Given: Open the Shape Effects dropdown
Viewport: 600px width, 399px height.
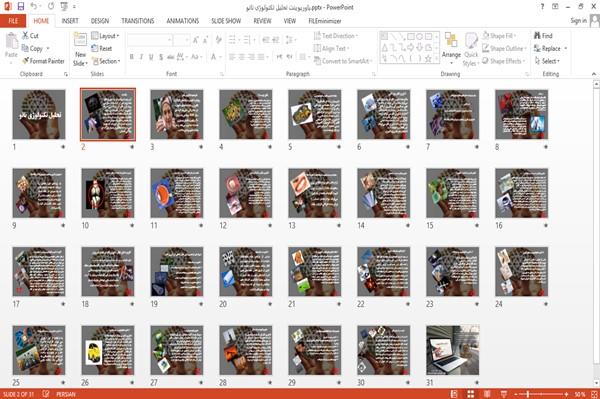Looking at the screenshot, I should [503, 61].
